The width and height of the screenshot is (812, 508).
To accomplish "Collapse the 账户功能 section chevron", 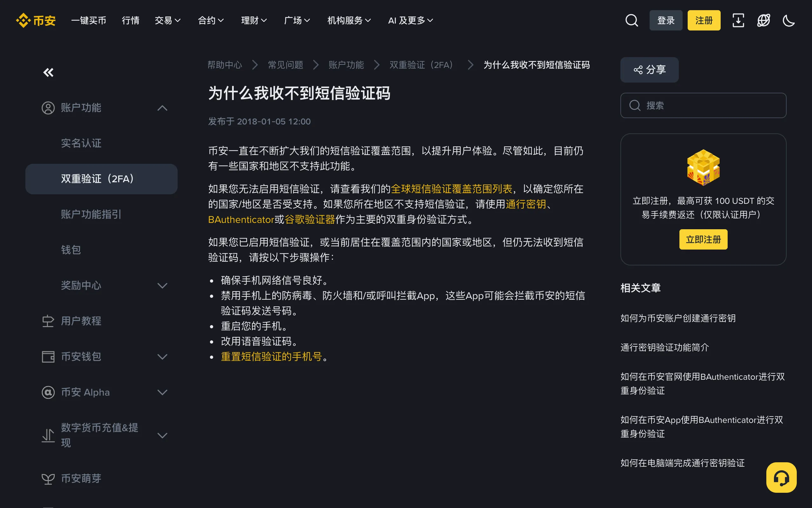I will (x=162, y=108).
